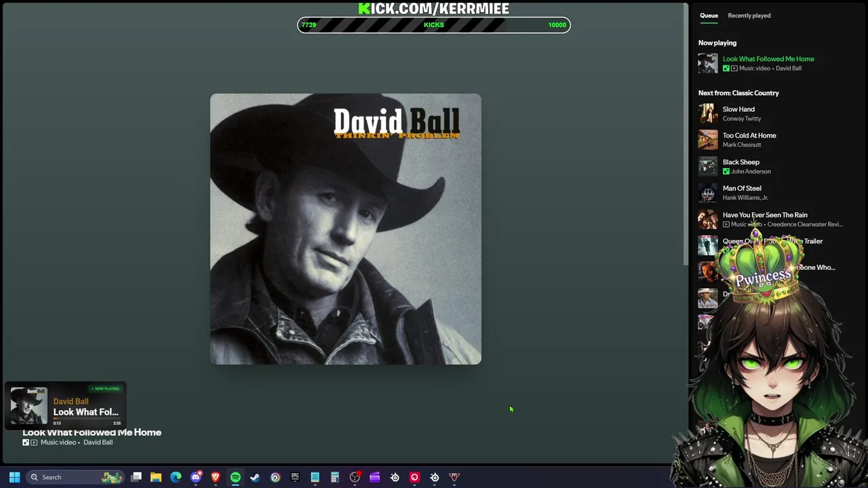Open Task View from the taskbar
The image size is (868, 488).
point(136,477)
